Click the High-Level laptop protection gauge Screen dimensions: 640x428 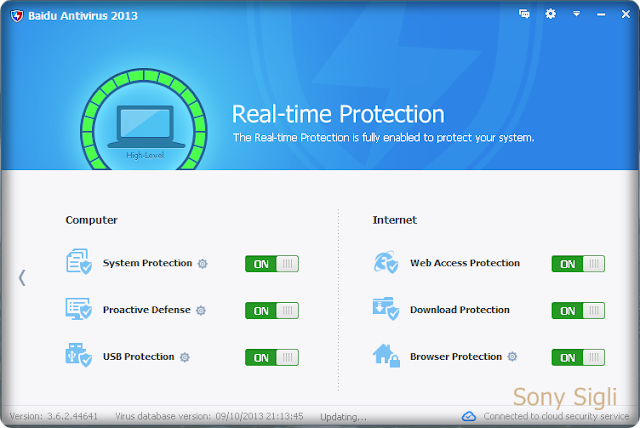tap(144, 120)
